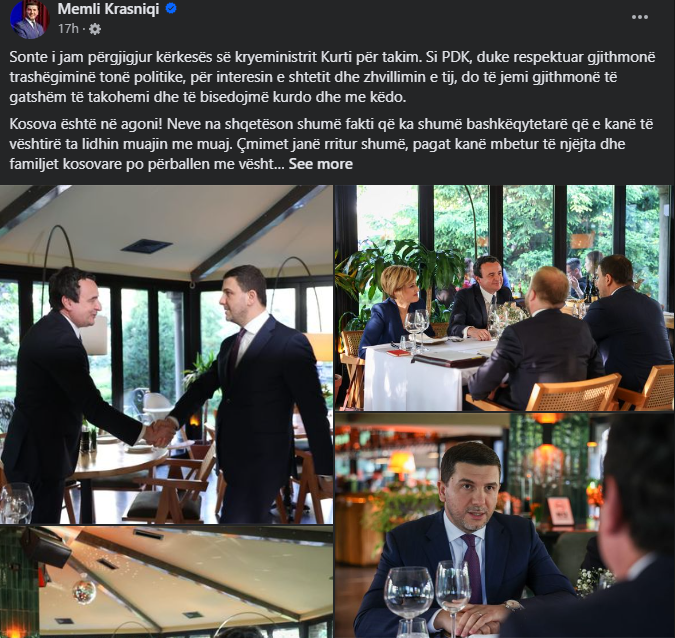This screenshot has height=638, width=675.
Task: Open the close-up photo of man with purple tie
Action: (503, 526)
